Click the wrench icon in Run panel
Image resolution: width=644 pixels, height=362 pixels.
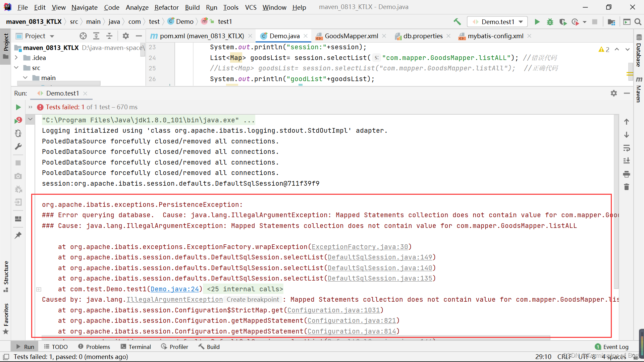[x=18, y=146]
